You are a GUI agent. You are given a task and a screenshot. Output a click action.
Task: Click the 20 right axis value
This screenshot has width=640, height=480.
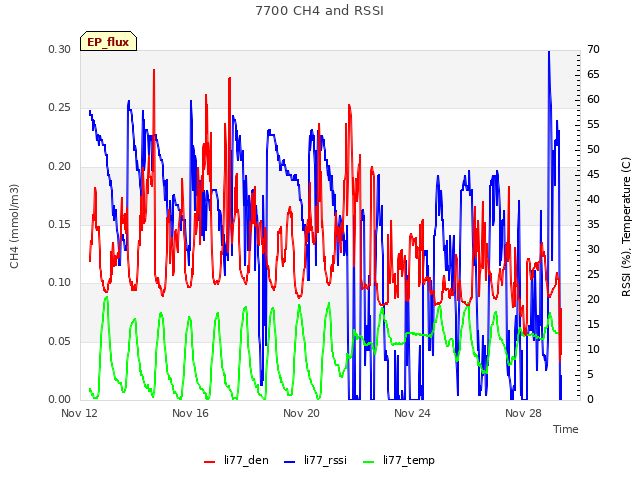point(593,299)
